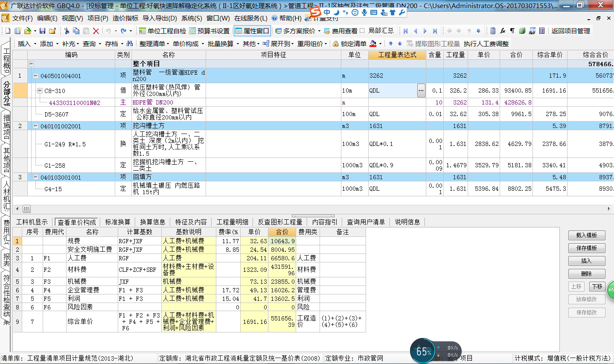This screenshot has width=614, height=364.
Task: Open the 造价指标 menu
Action: [125, 18]
